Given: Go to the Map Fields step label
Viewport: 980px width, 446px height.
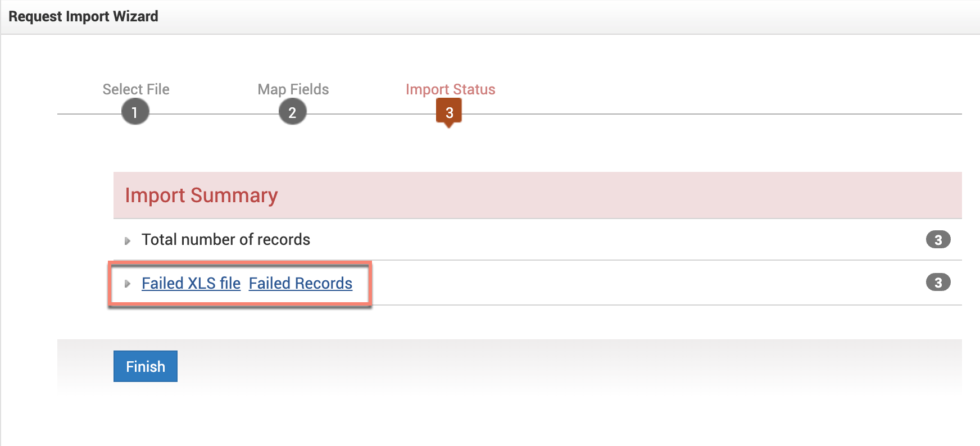Looking at the screenshot, I should click(x=293, y=89).
